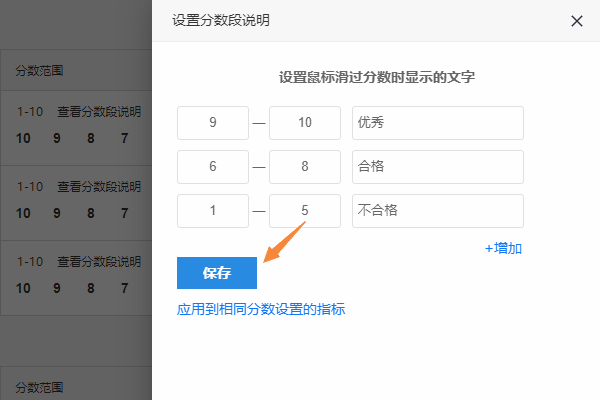Viewport: 600px width, 400px height.
Task: Open first 查看分数段说明 link in background
Action: pos(99,112)
